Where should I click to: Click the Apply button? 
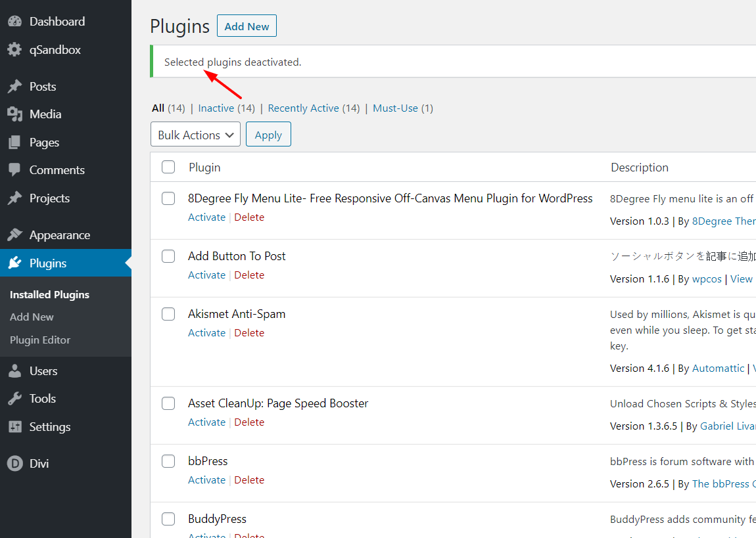tap(268, 135)
